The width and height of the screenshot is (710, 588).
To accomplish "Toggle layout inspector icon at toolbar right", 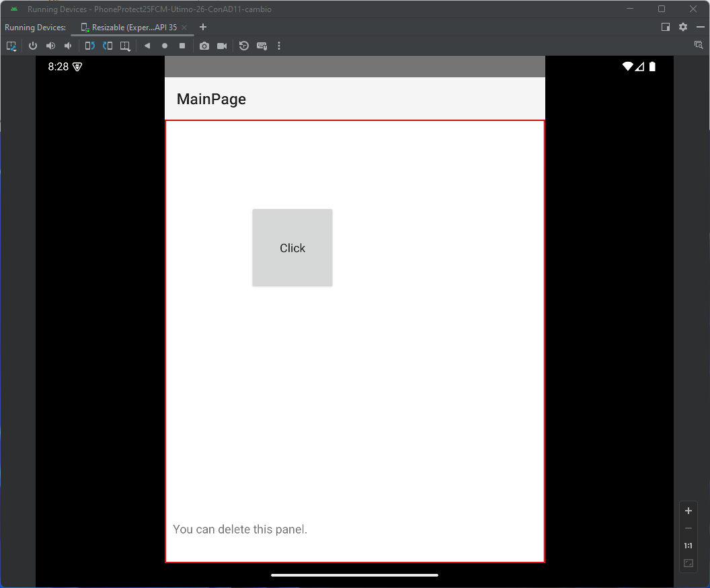I will pos(699,45).
